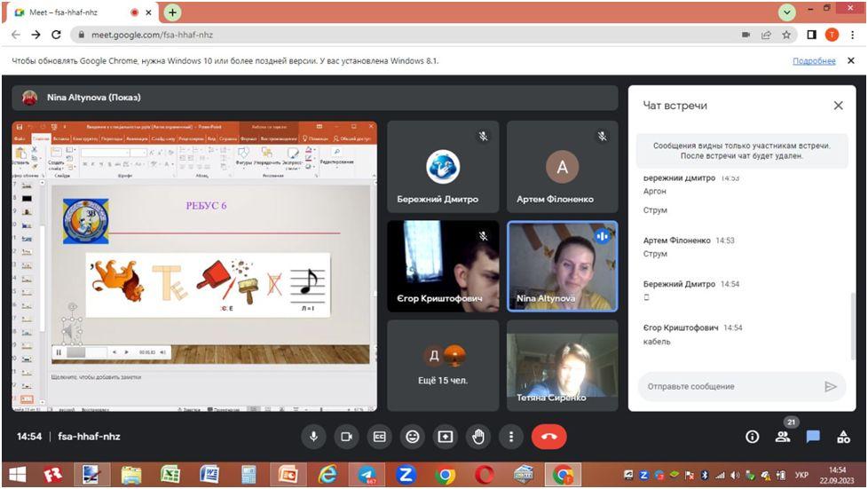Click the УКР keyboard language indicator
This screenshot has width=868, height=489.
coord(801,475)
